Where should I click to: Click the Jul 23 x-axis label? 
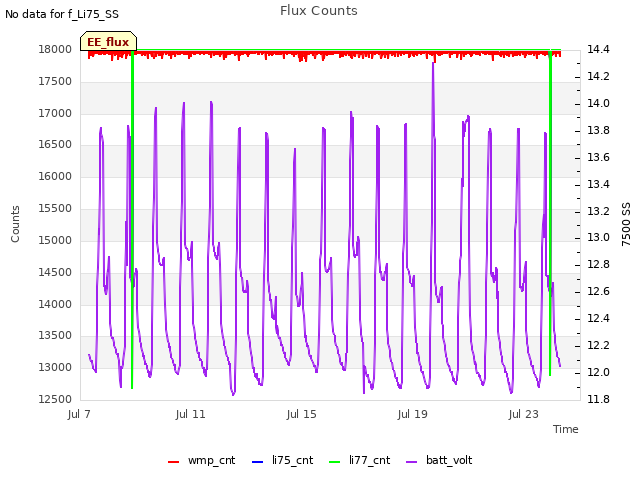point(523,414)
